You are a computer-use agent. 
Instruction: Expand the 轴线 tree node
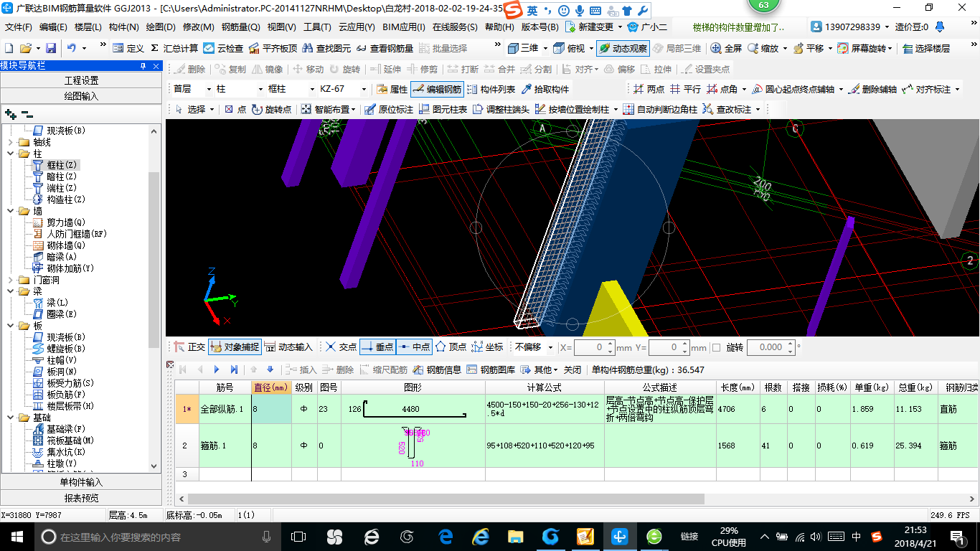pos(11,142)
